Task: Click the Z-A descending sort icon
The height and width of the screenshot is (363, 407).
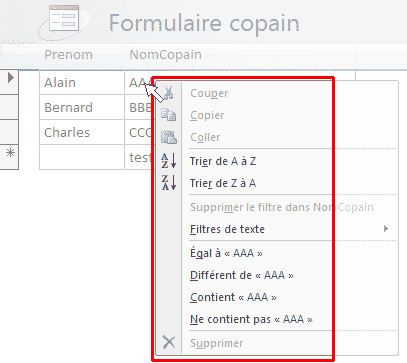Action: pyautogui.click(x=169, y=183)
